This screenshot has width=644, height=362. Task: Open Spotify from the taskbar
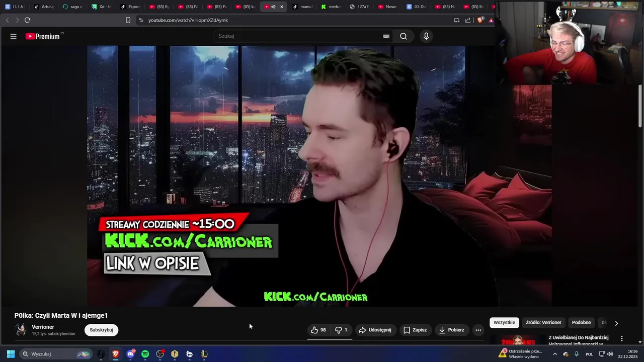click(145, 354)
